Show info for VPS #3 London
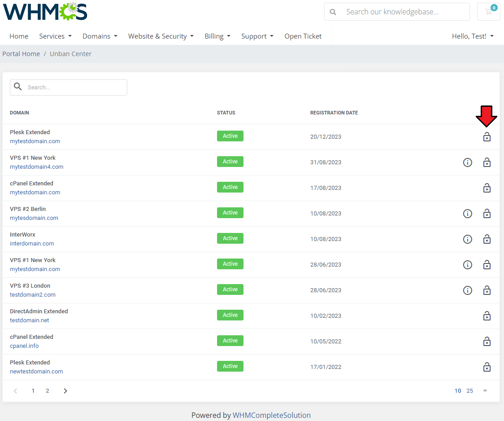 click(x=467, y=290)
